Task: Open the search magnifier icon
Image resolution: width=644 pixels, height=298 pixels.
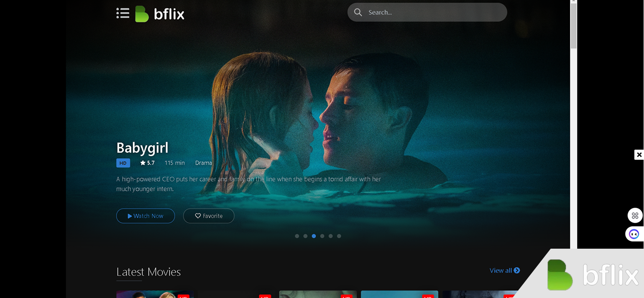Action: click(x=358, y=12)
